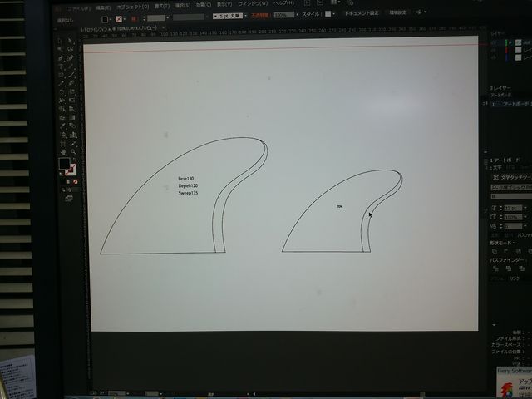Open the font size 12 pt dropdown

coord(525,208)
